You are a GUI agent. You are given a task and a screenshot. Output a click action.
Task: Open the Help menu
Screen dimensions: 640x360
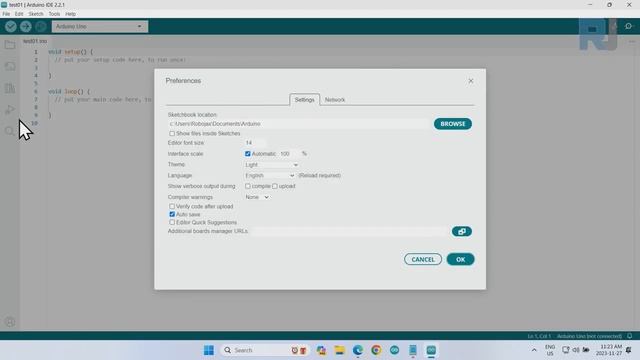(70, 14)
